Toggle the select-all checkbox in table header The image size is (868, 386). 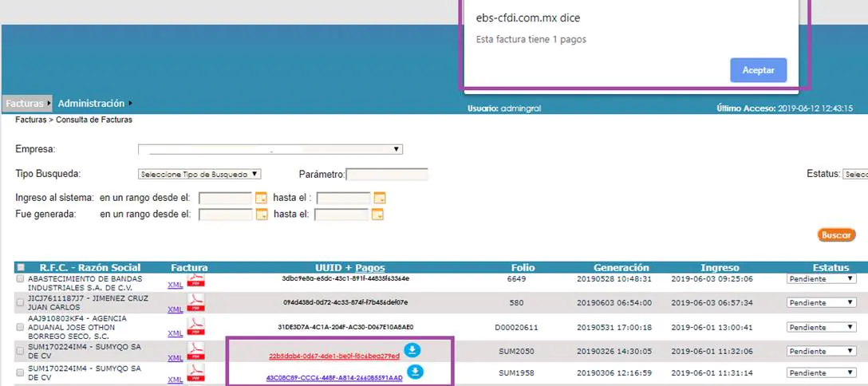click(x=21, y=268)
